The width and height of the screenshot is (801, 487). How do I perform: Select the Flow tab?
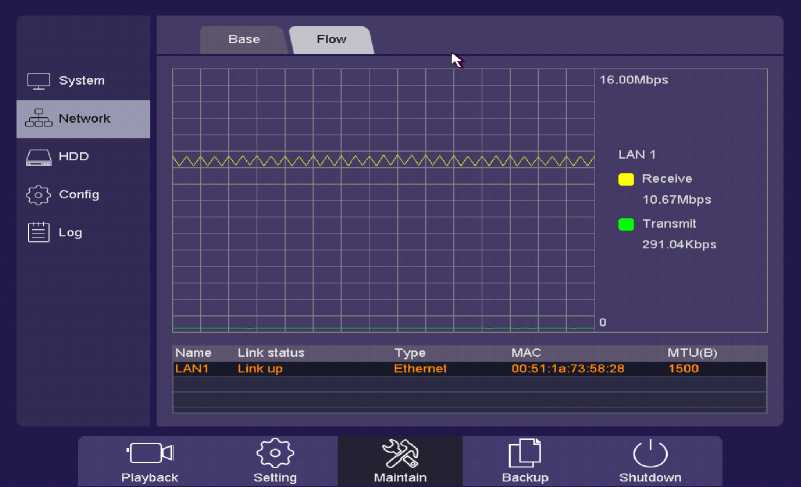[331, 40]
